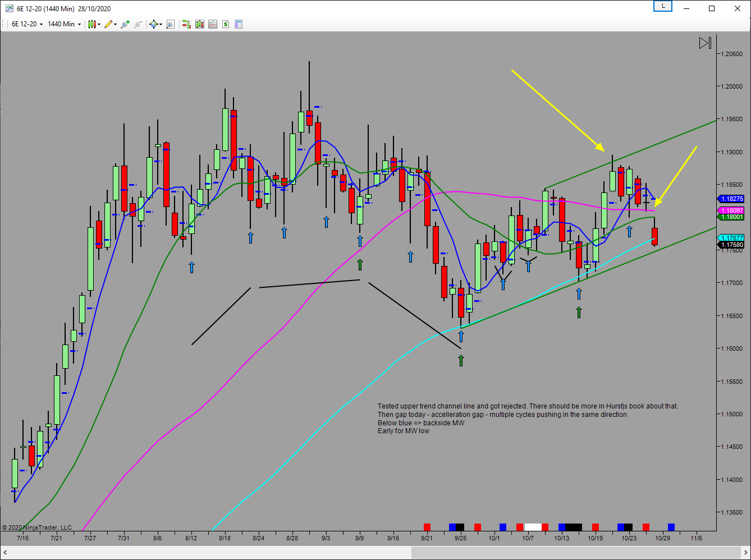Open the chart style candlestick icon

[93, 24]
